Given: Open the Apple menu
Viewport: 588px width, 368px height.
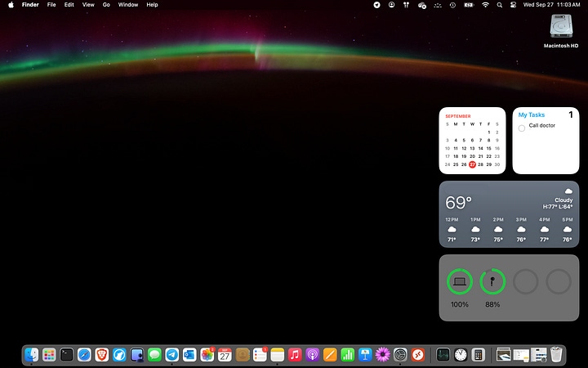Looking at the screenshot, I should coord(11,5).
